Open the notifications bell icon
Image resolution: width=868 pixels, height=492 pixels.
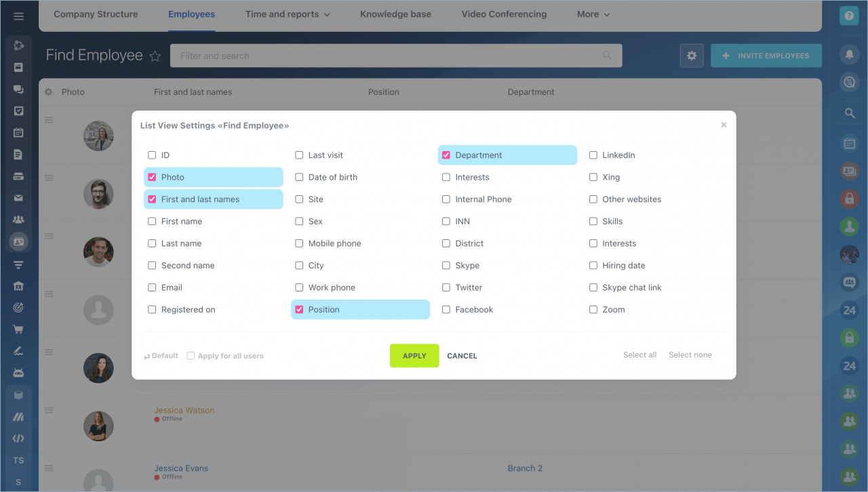pyautogui.click(x=849, y=55)
